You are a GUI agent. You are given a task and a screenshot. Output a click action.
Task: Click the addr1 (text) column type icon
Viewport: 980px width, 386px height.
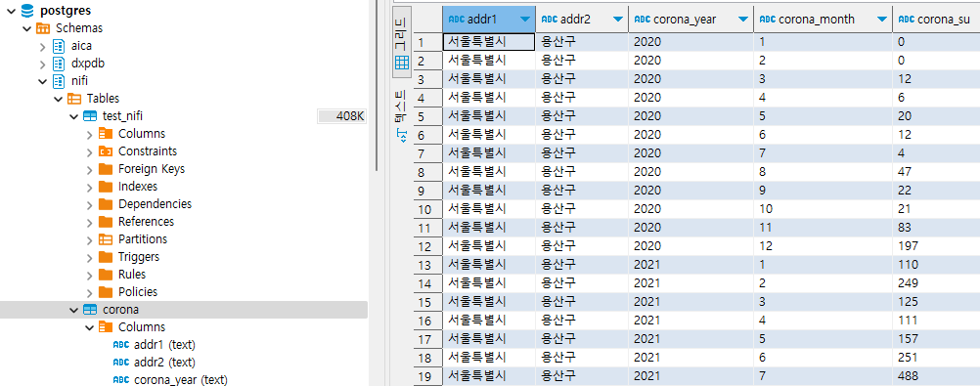[120, 345]
